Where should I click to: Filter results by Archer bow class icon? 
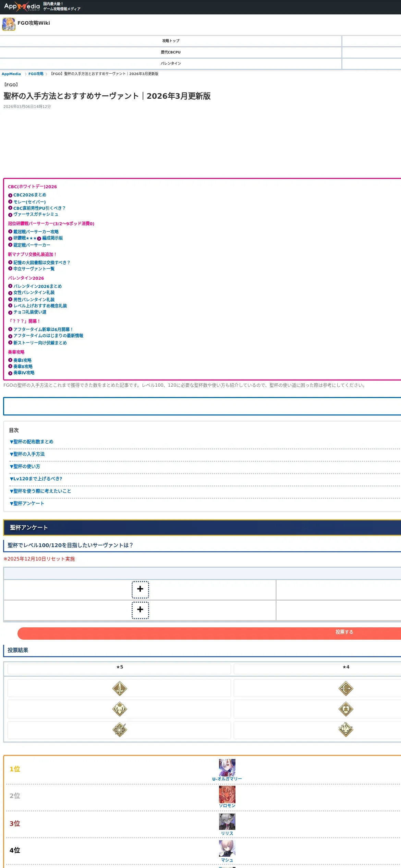pyautogui.click(x=346, y=688)
